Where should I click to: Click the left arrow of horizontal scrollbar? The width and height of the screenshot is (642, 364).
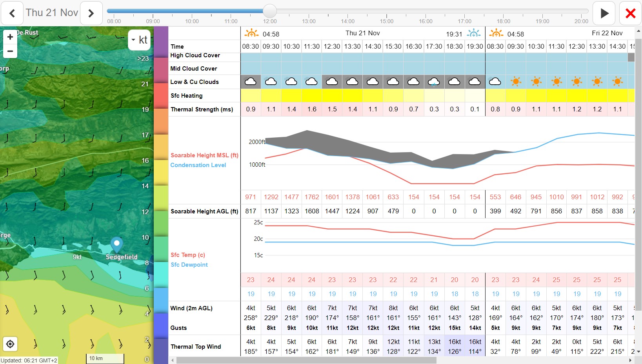coord(172,360)
